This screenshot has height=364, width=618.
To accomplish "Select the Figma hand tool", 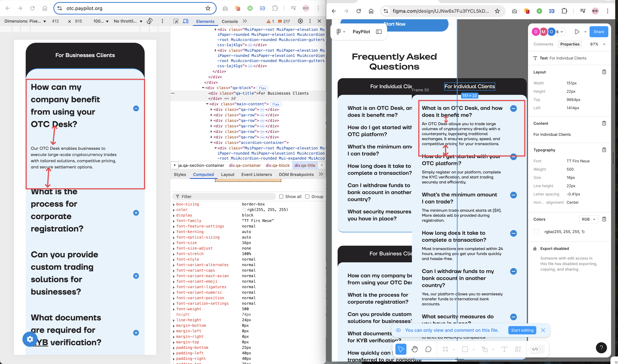I will point(414,349).
